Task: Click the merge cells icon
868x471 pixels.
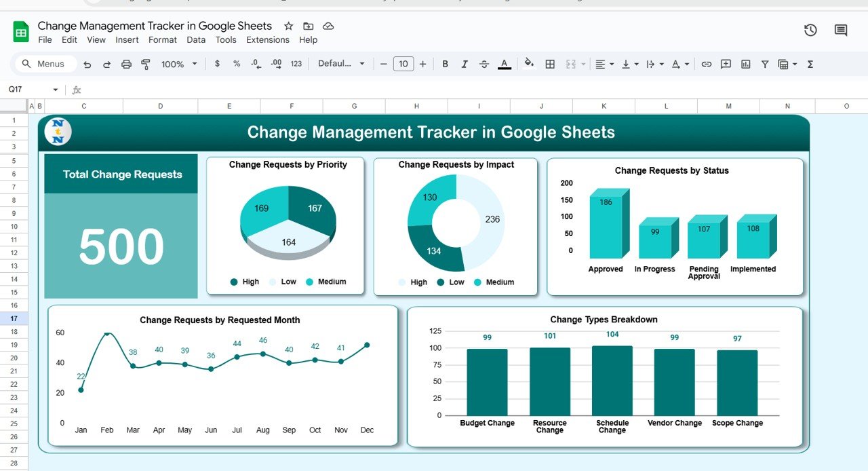Action: click(570, 64)
